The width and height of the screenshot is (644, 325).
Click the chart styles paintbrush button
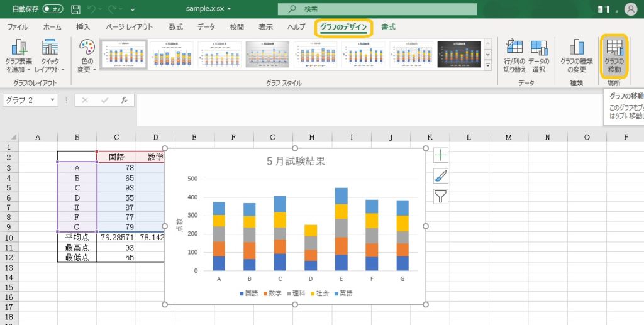441,176
